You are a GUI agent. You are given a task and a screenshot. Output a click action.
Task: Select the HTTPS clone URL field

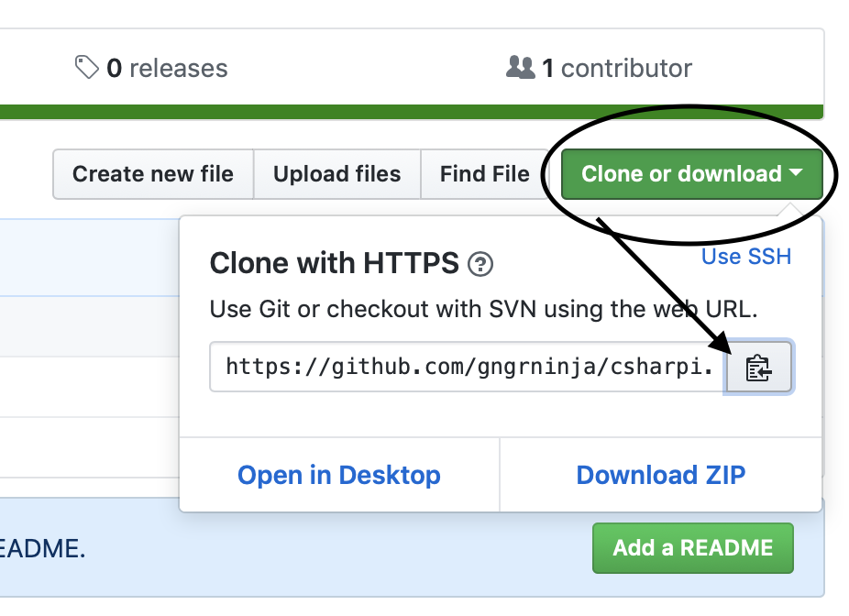click(468, 368)
